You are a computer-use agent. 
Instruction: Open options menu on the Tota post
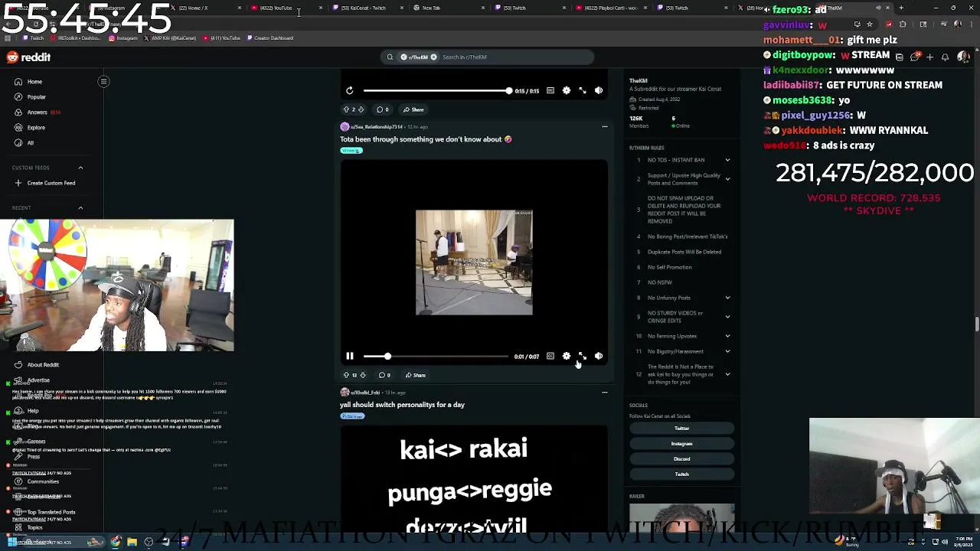(x=604, y=126)
